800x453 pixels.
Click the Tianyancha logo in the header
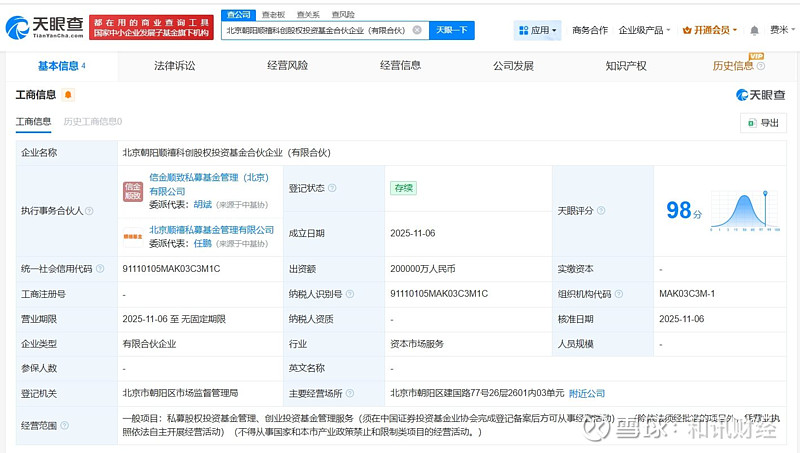click(45, 26)
